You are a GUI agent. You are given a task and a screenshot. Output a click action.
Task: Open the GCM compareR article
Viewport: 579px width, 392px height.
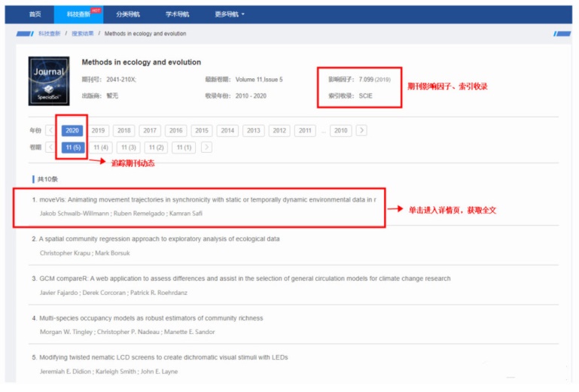pyautogui.click(x=245, y=278)
